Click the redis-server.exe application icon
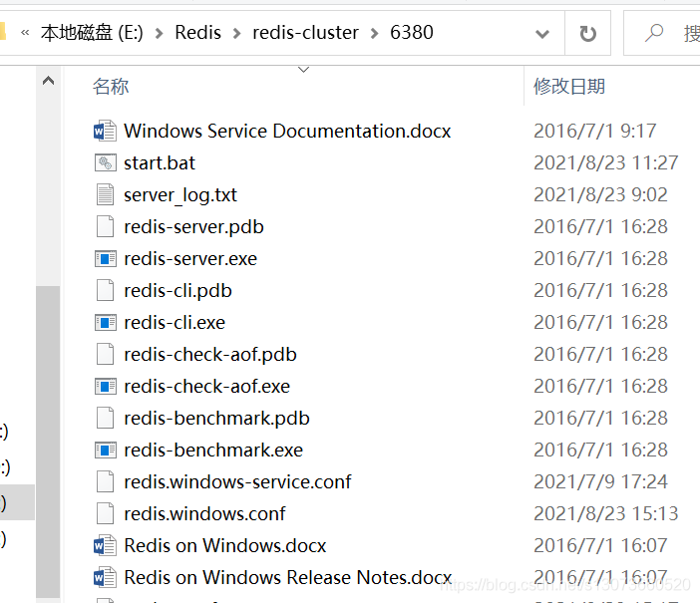Viewport: 700px width, 603px height. coord(105,258)
